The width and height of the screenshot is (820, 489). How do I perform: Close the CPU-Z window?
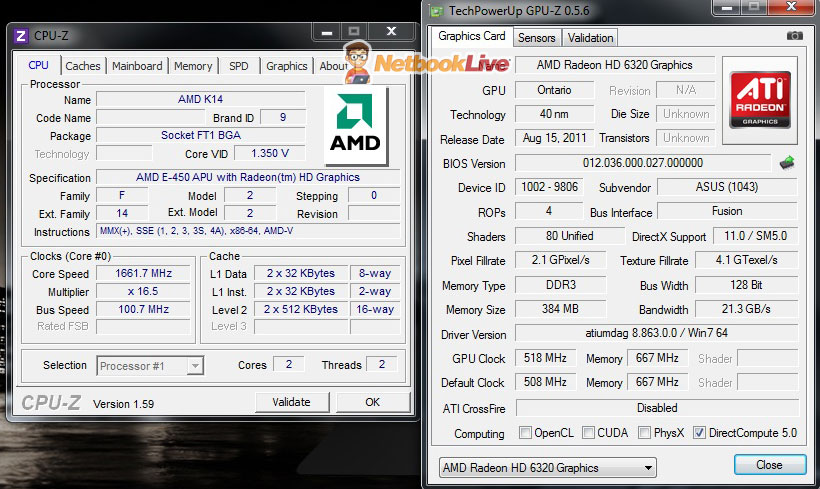[391, 31]
